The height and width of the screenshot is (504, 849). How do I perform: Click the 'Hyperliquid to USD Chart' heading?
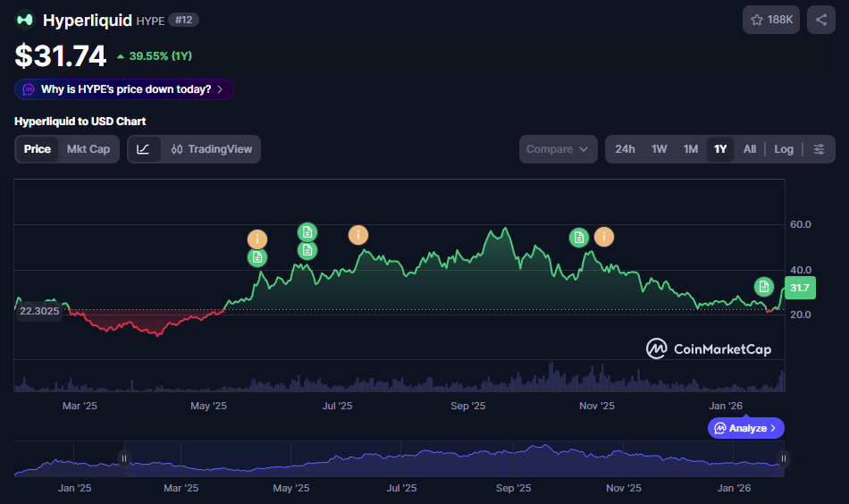(80, 122)
